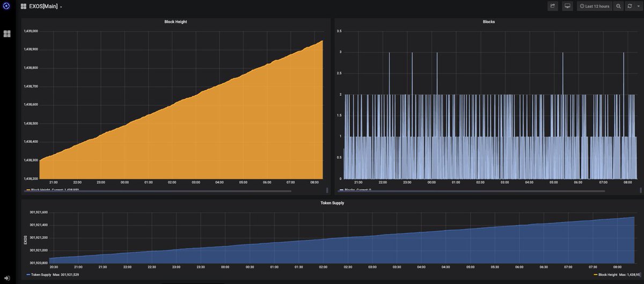Open the Blocks panel title menu

(488, 21)
